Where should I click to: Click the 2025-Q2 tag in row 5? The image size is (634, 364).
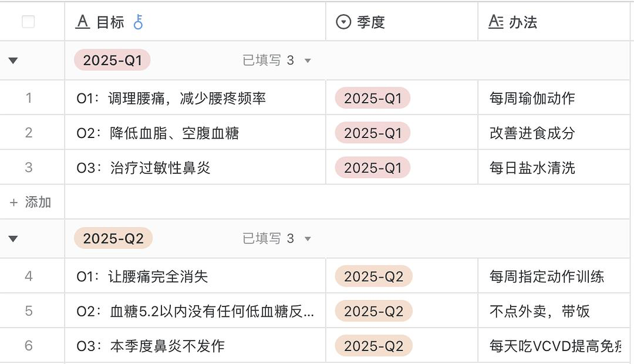(x=373, y=311)
